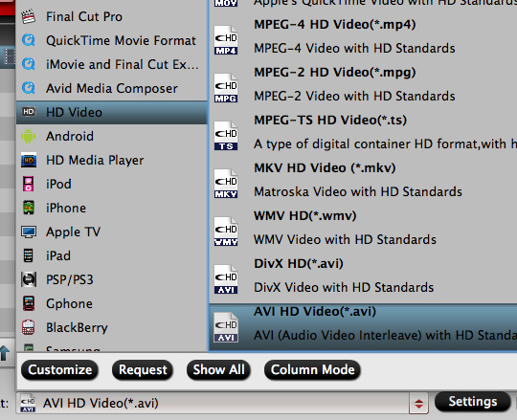This screenshot has height=420, width=517.
Task: Click the MPEG-TS HD file icon
Action: tap(226, 136)
